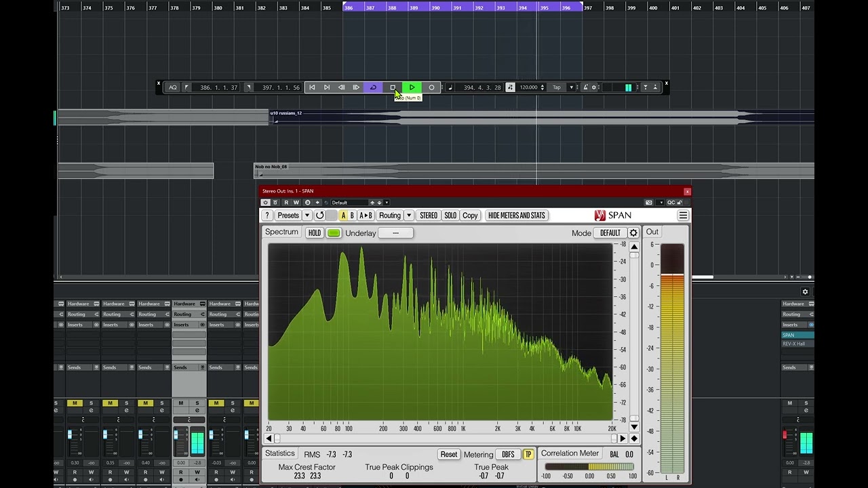This screenshot has height=488, width=868.
Task: Open the SPAN hamburger menu icon
Action: click(683, 216)
